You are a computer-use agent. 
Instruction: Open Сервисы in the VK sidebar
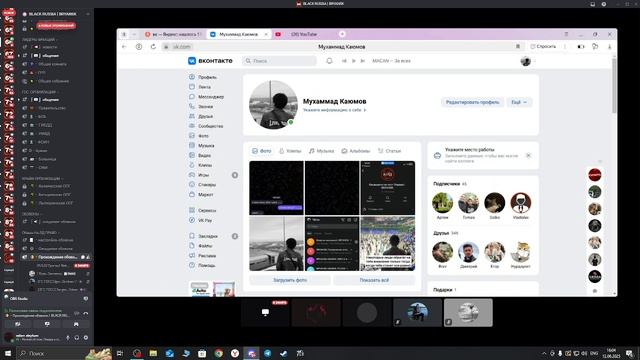pos(203,211)
